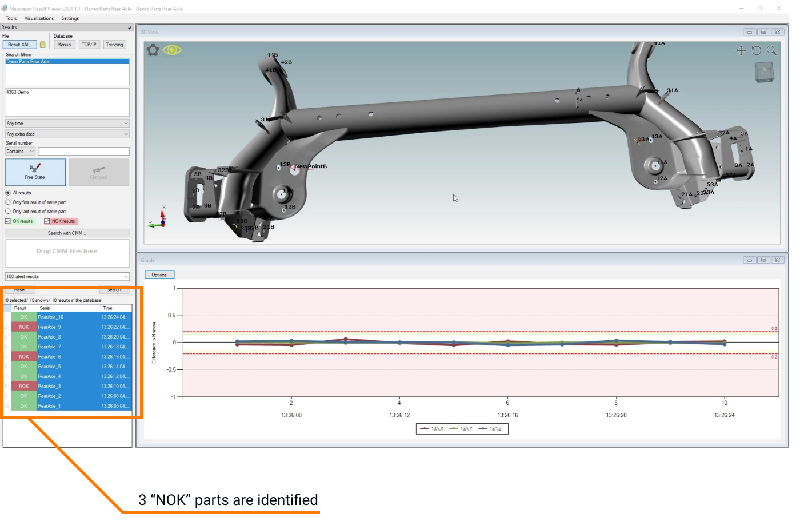Click measurement point label 42B
The width and height of the screenshot is (812, 525).
(286, 62)
